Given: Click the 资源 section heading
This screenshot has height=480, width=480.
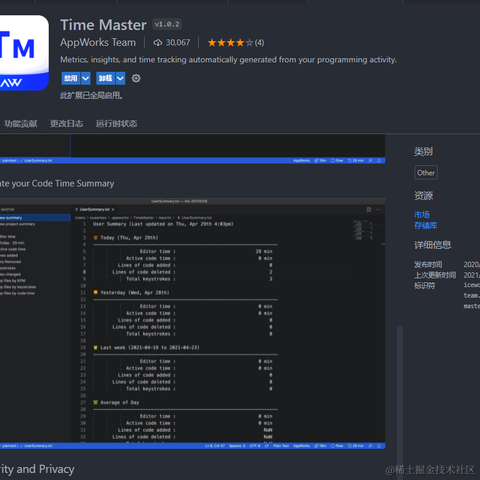Looking at the screenshot, I should click(423, 196).
